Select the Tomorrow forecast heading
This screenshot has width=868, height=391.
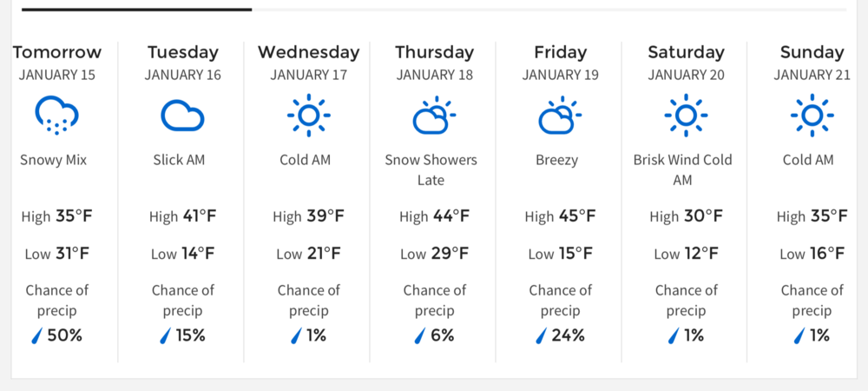[57, 52]
